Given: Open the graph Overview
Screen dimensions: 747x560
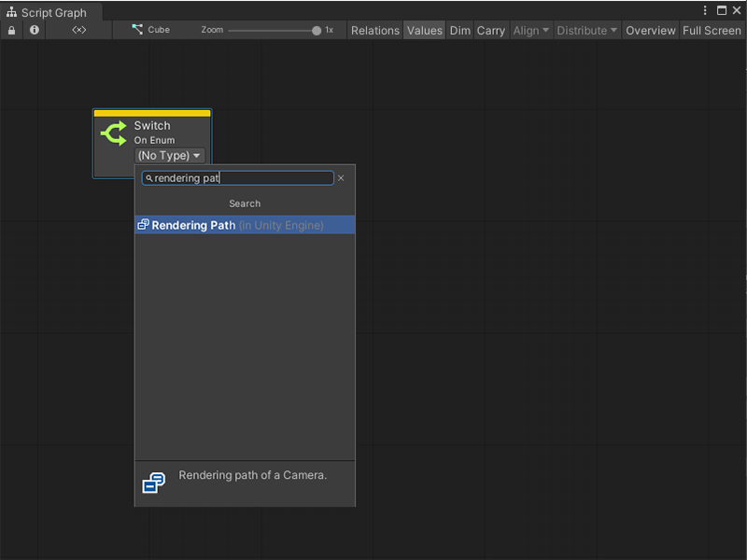Looking at the screenshot, I should 650,30.
